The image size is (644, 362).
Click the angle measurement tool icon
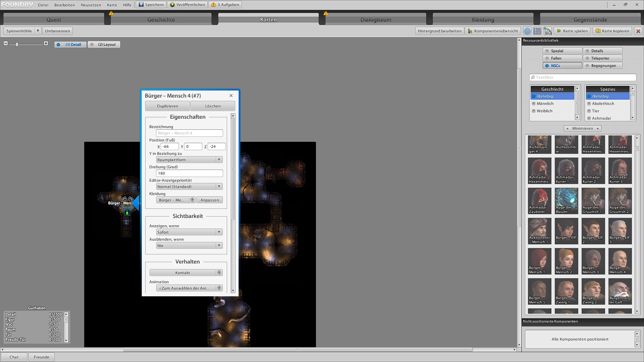548,31
